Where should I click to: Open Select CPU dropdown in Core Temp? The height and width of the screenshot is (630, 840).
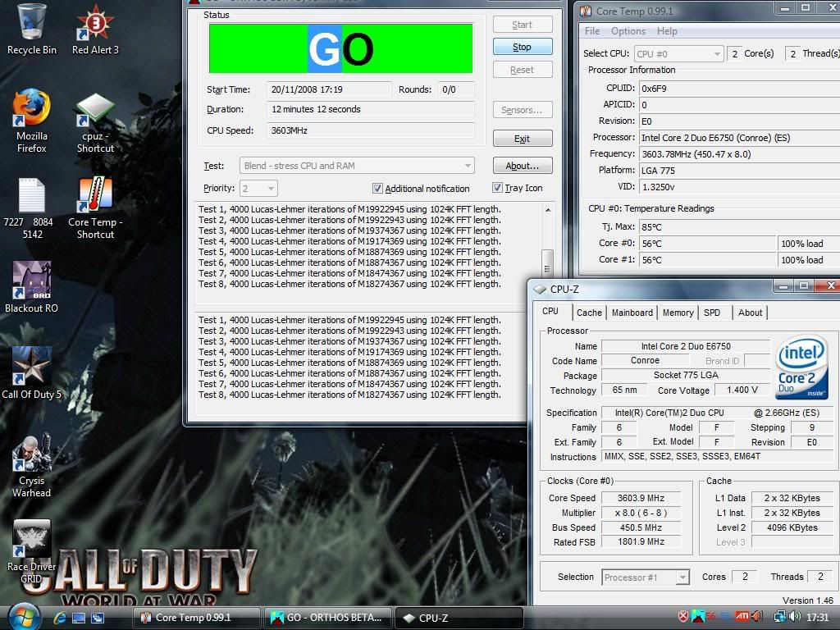point(716,53)
